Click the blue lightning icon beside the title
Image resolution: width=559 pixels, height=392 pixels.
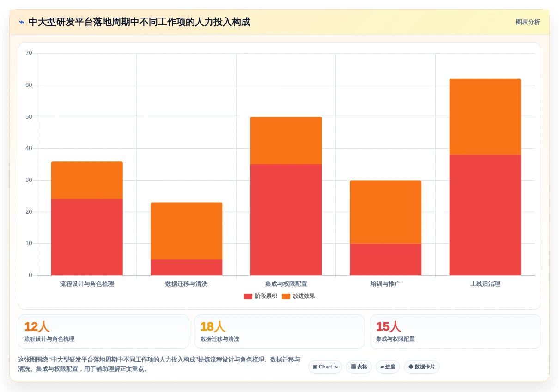(22, 22)
